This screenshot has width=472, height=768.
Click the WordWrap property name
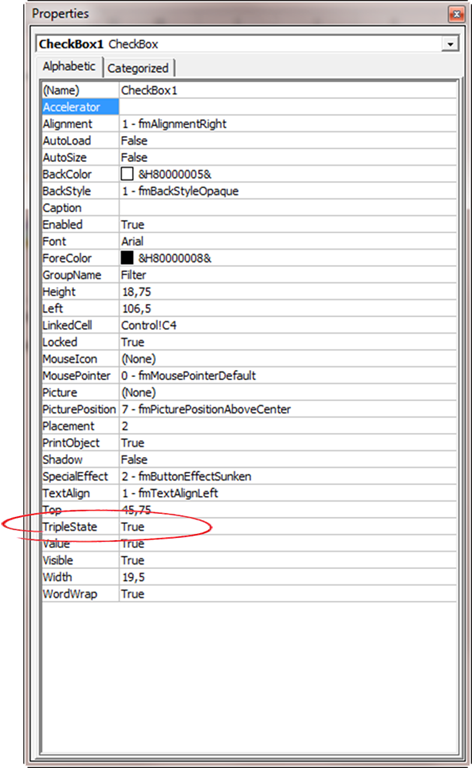pos(70,594)
